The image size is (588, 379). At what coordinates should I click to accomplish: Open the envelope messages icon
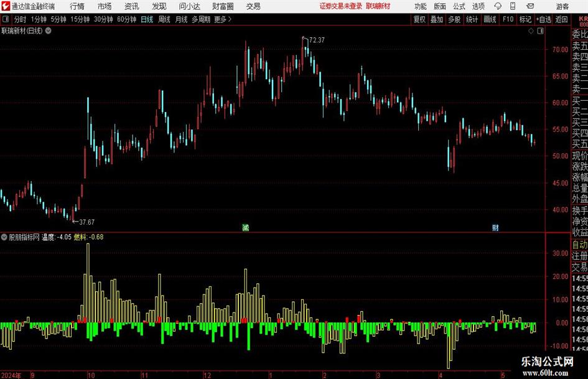click(x=530, y=6)
